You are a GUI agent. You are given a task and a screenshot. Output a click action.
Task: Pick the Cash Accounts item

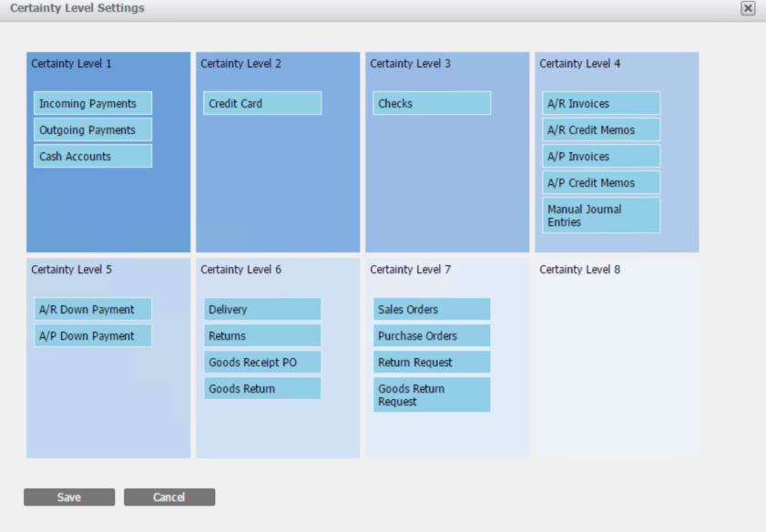click(93, 157)
